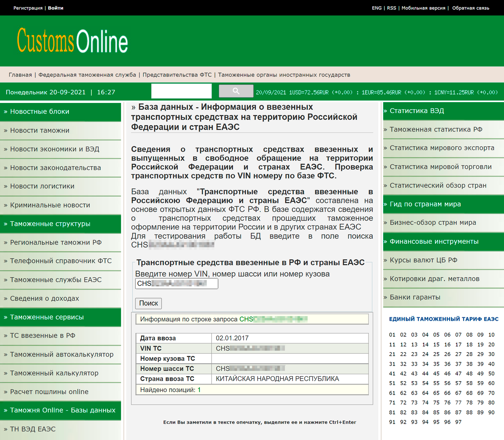Click the magnifier search icon button
The height and width of the screenshot is (440, 504).
(x=236, y=91)
